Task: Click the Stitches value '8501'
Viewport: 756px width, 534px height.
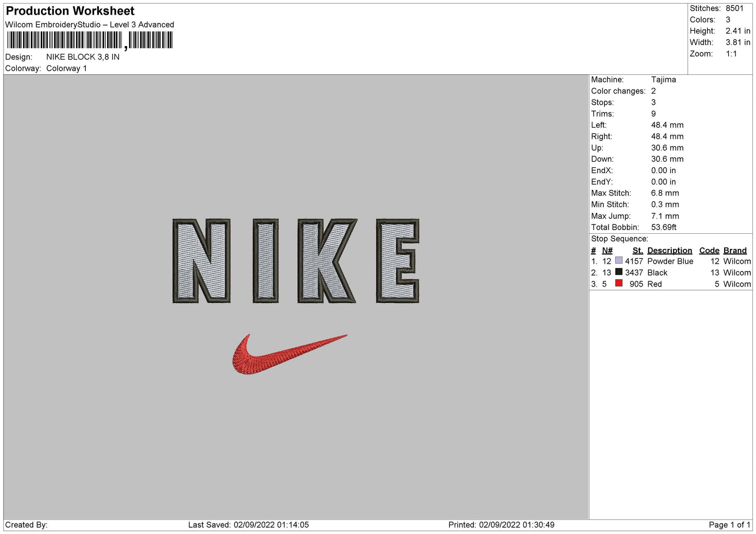Action: tap(735, 8)
